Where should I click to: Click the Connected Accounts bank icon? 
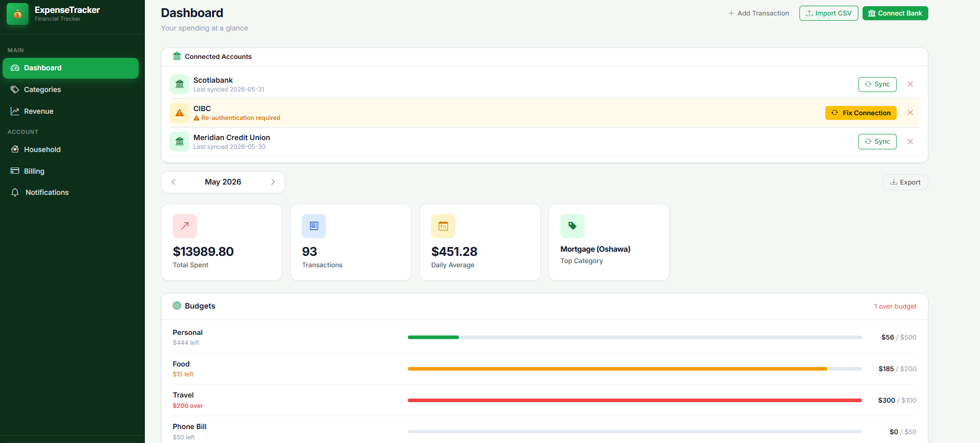point(177,56)
